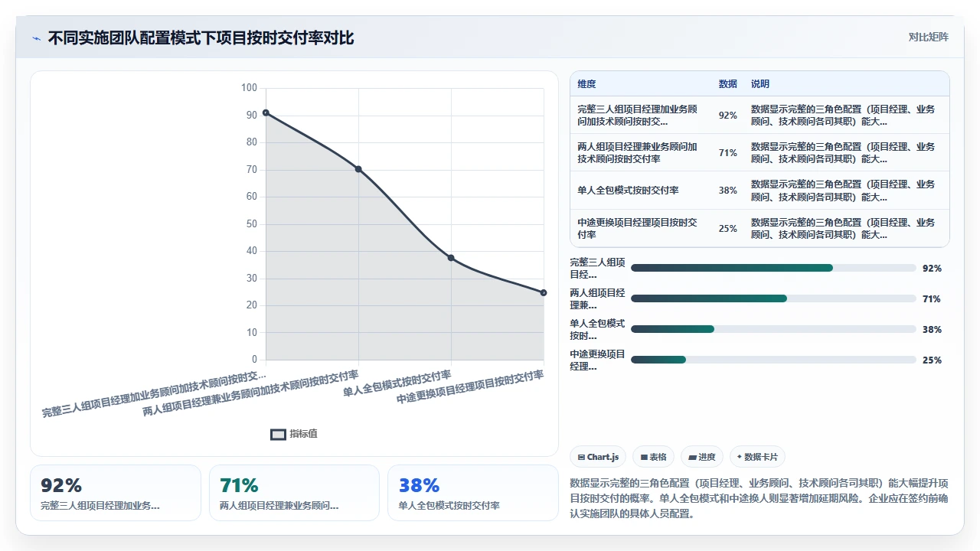
Task: Click y-axis value 100
Action: (249, 88)
